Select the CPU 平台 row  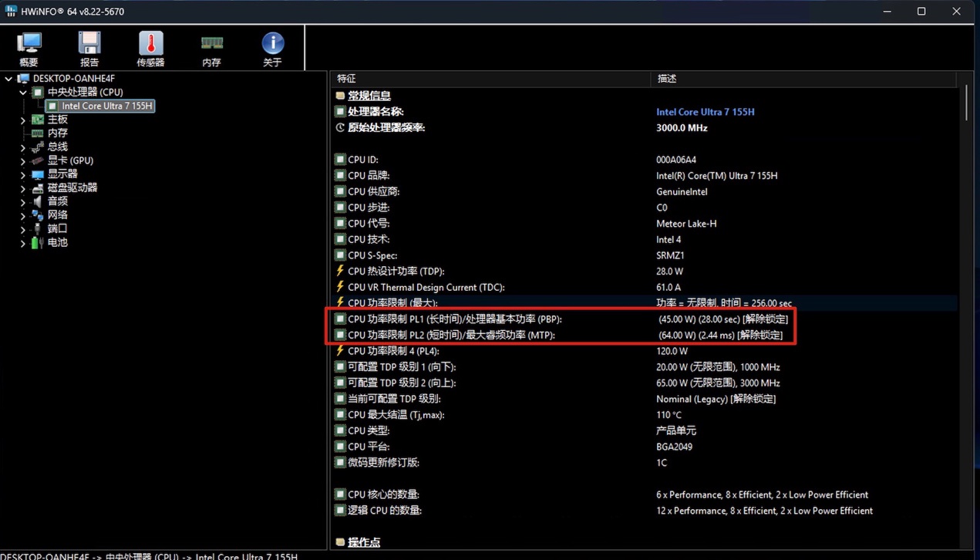pyautogui.click(x=645, y=447)
